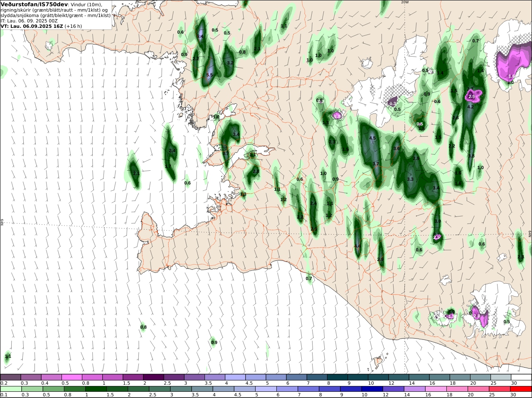Click the '20W' longitude label at top

[405, 2]
